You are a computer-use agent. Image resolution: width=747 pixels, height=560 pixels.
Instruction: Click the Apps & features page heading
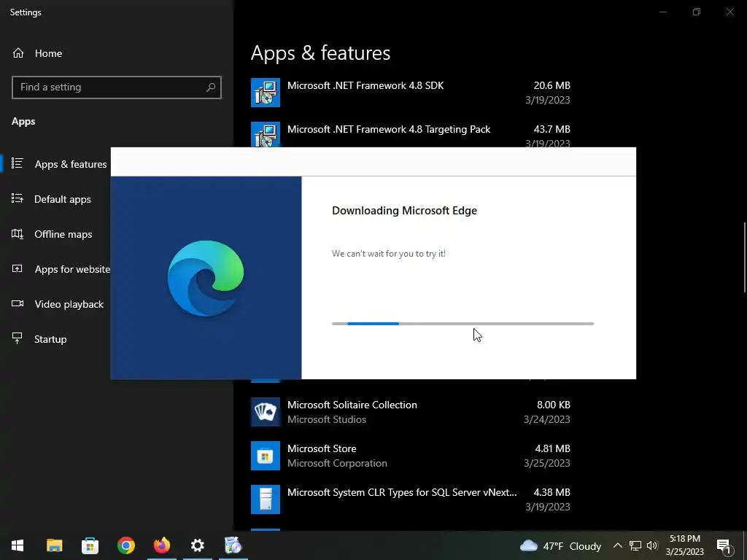(x=321, y=52)
